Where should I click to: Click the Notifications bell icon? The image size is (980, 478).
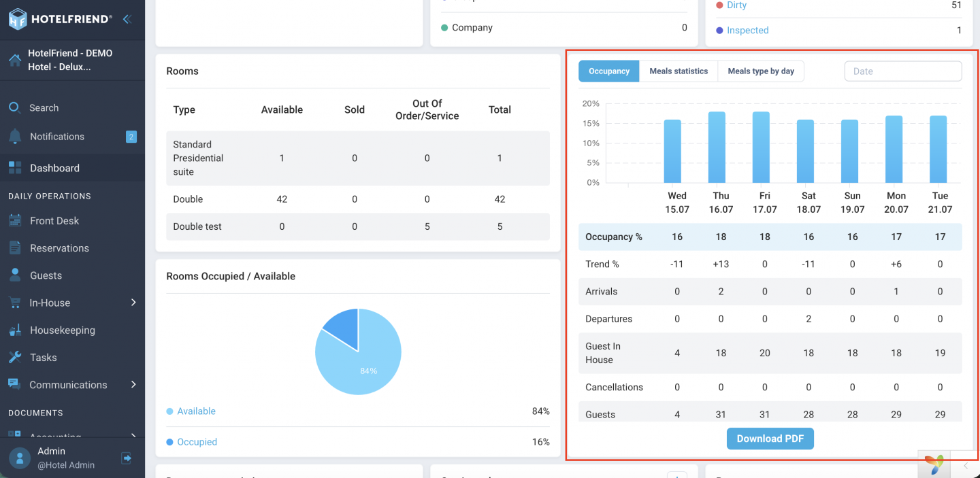(x=15, y=136)
